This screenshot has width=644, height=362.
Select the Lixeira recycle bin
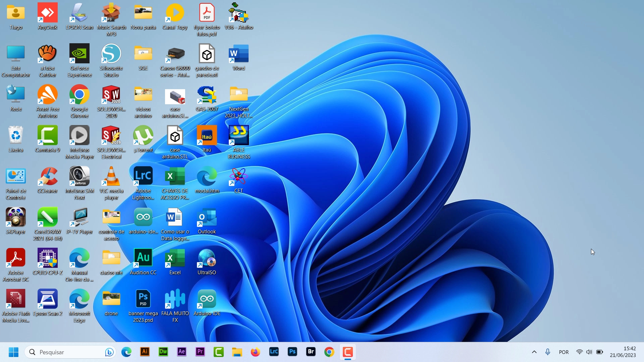[15, 139]
